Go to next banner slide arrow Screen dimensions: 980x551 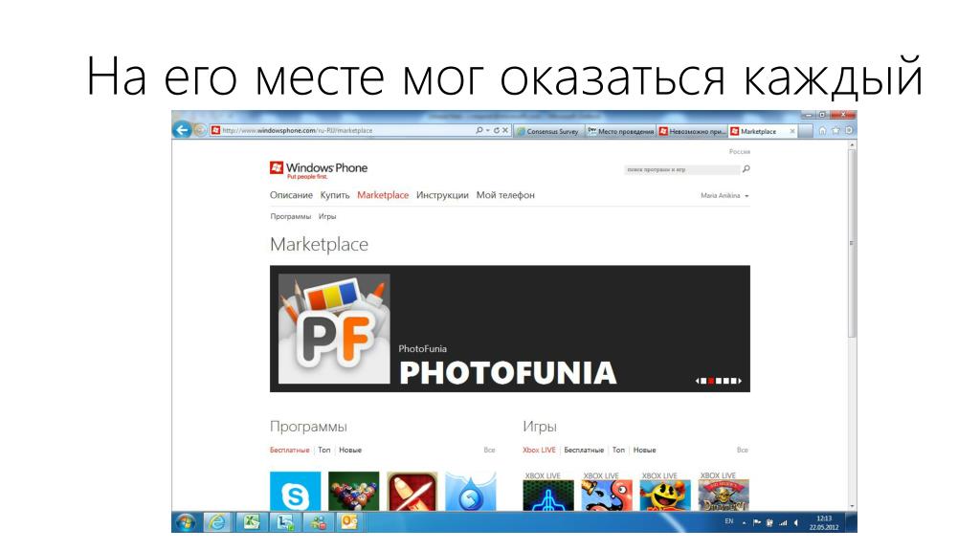click(x=740, y=381)
